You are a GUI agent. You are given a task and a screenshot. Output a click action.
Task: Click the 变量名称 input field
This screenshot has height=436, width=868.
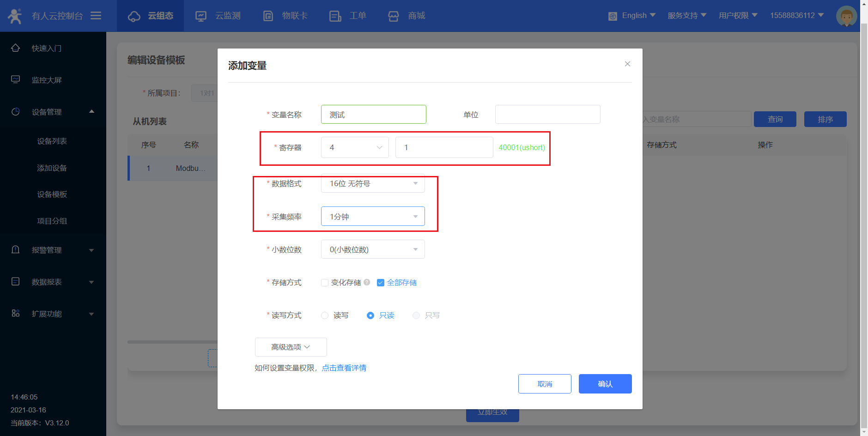coord(374,115)
